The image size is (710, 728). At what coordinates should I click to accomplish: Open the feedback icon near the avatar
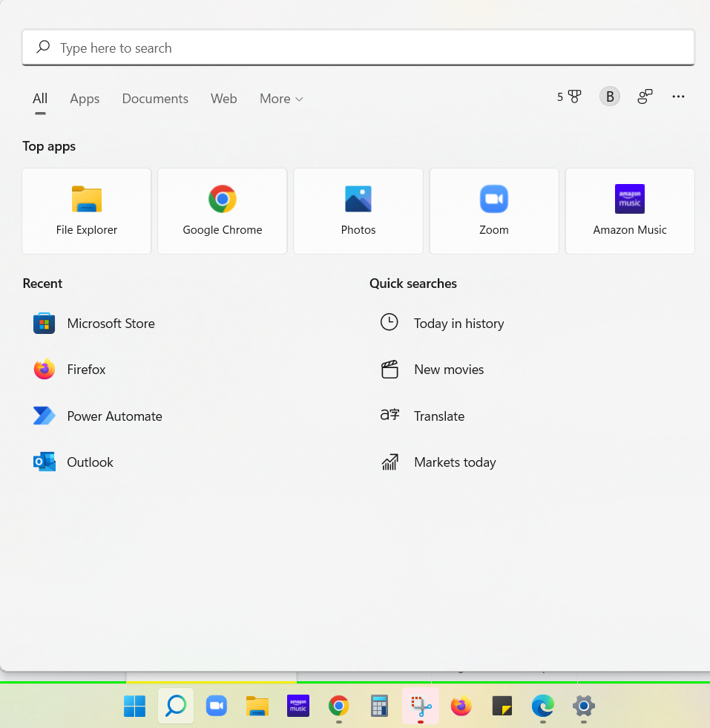[644, 96]
